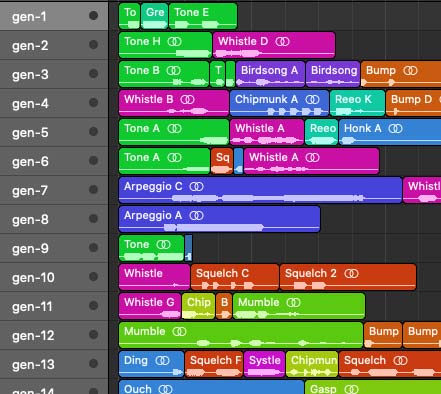Click the loop icon on Ouch region
This screenshot has height=394, width=441.
click(166, 389)
